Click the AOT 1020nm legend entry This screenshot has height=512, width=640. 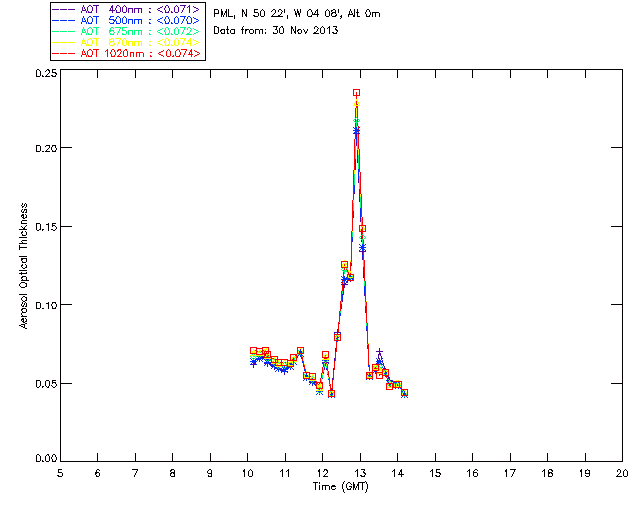(127, 53)
